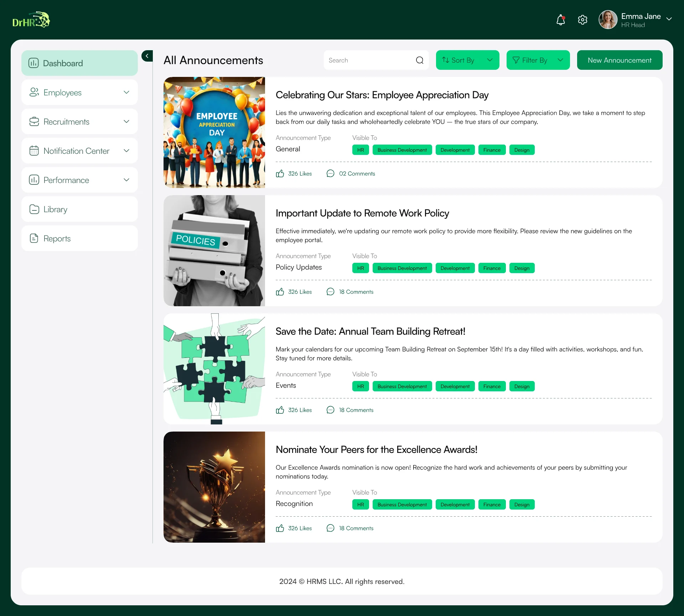Open Nominate Your Peers for Excellence Awards title
The width and height of the screenshot is (684, 616).
(x=377, y=450)
